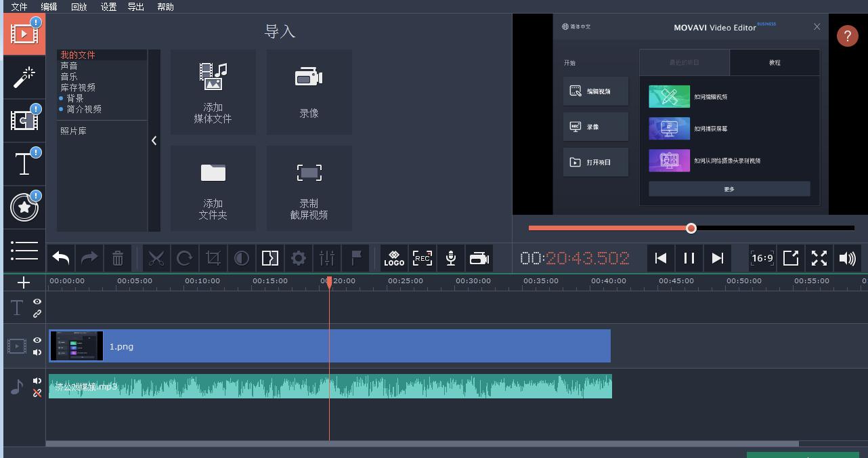Image resolution: width=868 pixels, height=458 pixels.
Task: Collapse the import category list arrow
Action: pyautogui.click(x=154, y=140)
